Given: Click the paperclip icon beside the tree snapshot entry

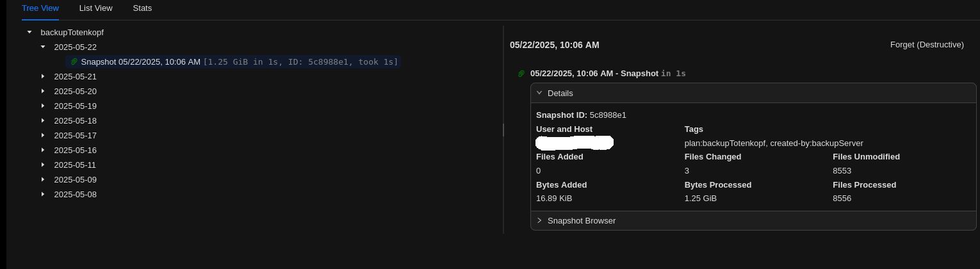Looking at the screenshot, I should 74,62.
